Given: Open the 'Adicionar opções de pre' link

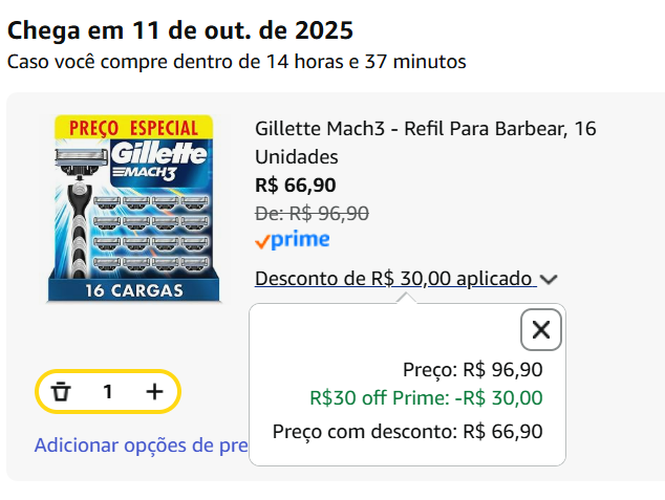Looking at the screenshot, I should coord(141,445).
